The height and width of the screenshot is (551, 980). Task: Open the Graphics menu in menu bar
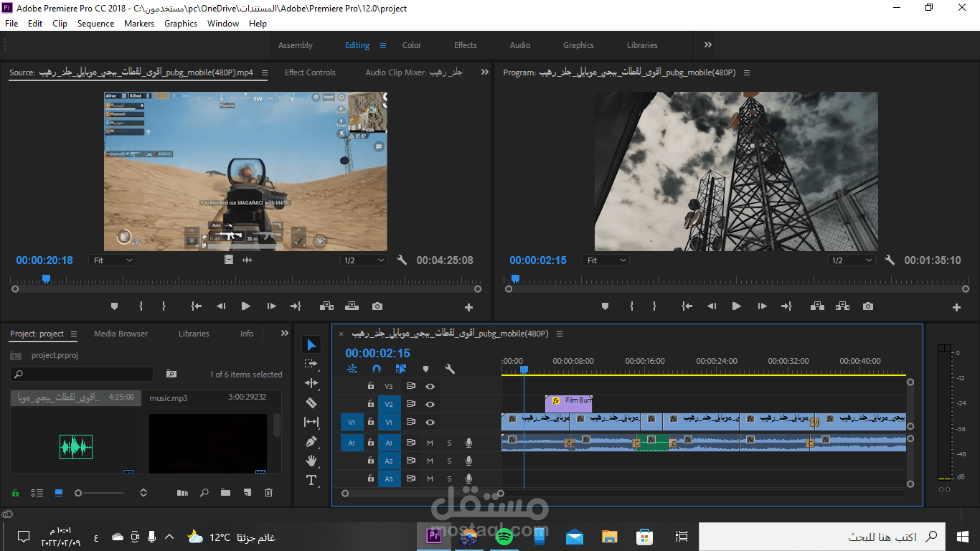pyautogui.click(x=181, y=24)
